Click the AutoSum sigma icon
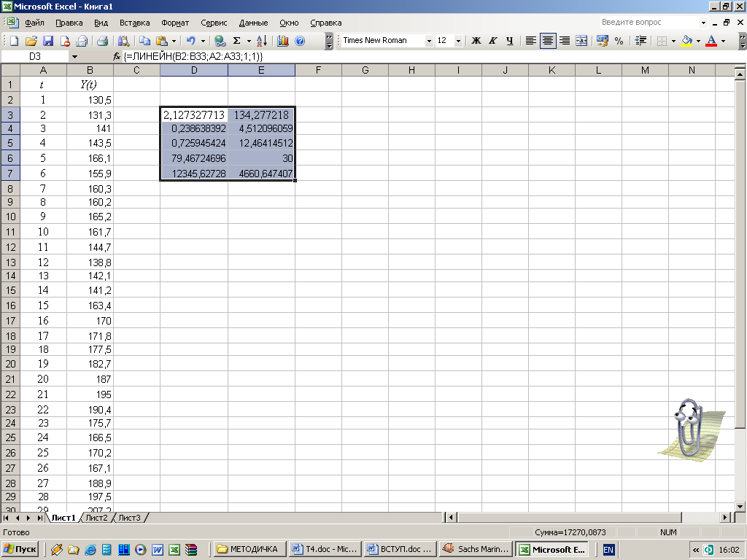This screenshot has height=560, width=747. coord(237,41)
